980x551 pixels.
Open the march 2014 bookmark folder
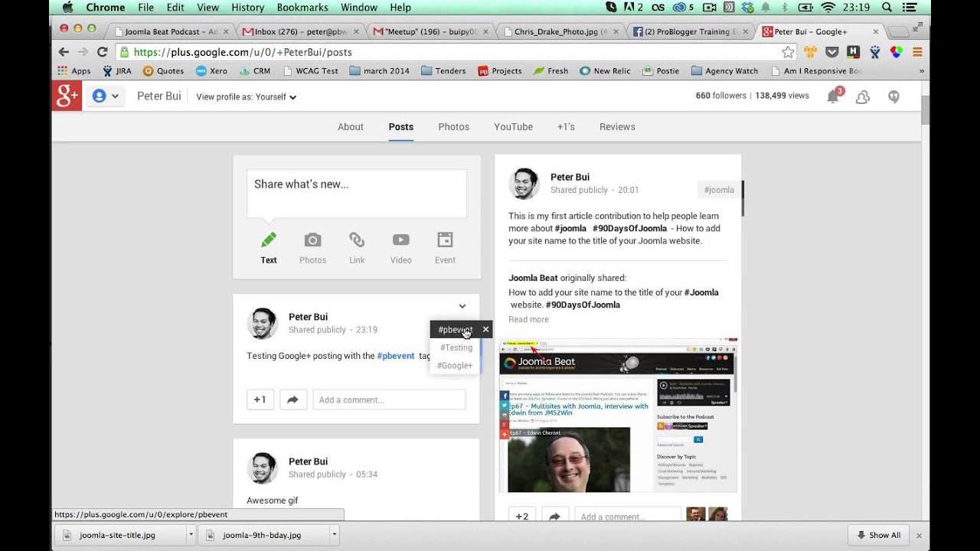[379, 70]
